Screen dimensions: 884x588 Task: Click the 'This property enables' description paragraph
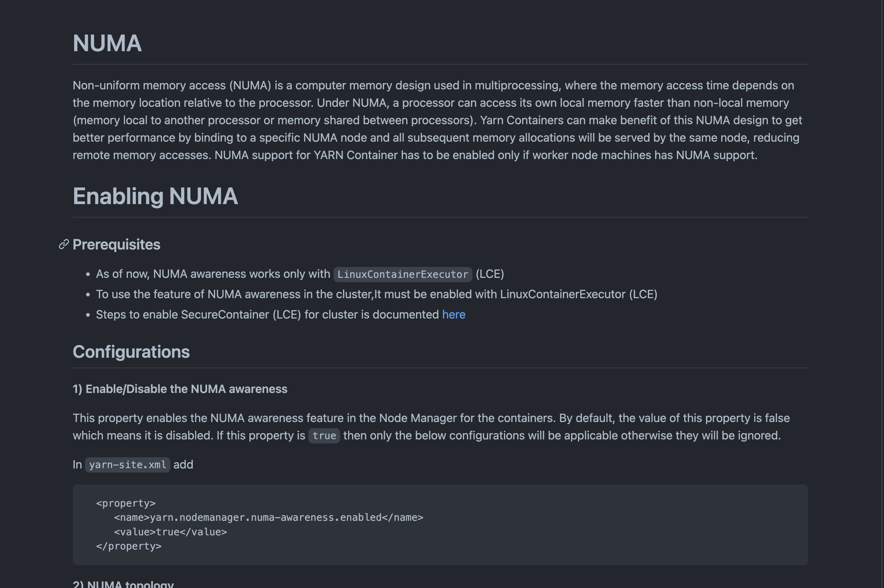pos(431,427)
